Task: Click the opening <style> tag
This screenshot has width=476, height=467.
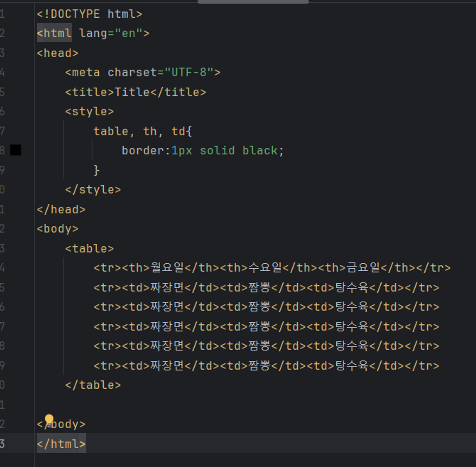Action: (89, 112)
